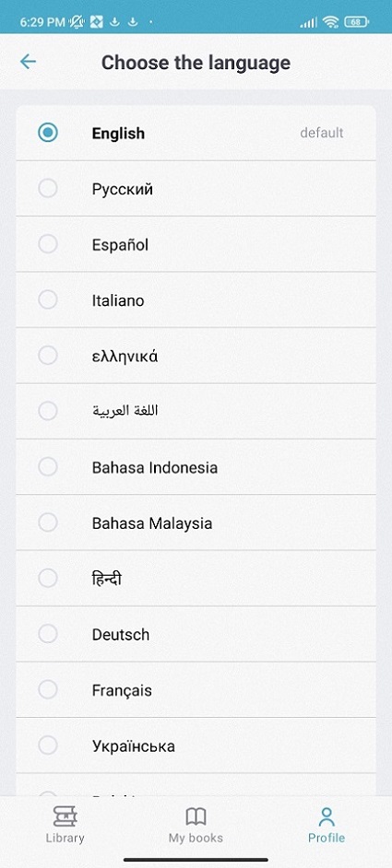Tap the Wi-Fi status icon
Viewport: 392px width, 868px height.
331,22
